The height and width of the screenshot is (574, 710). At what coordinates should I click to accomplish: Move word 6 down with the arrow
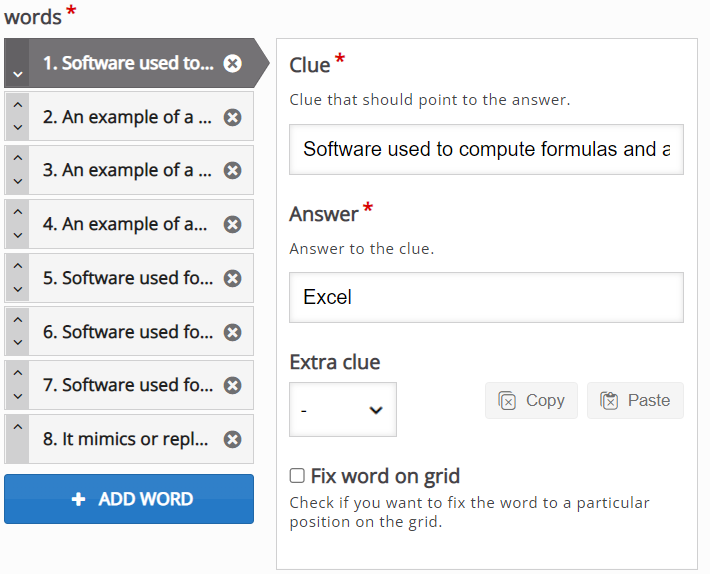tap(18, 342)
